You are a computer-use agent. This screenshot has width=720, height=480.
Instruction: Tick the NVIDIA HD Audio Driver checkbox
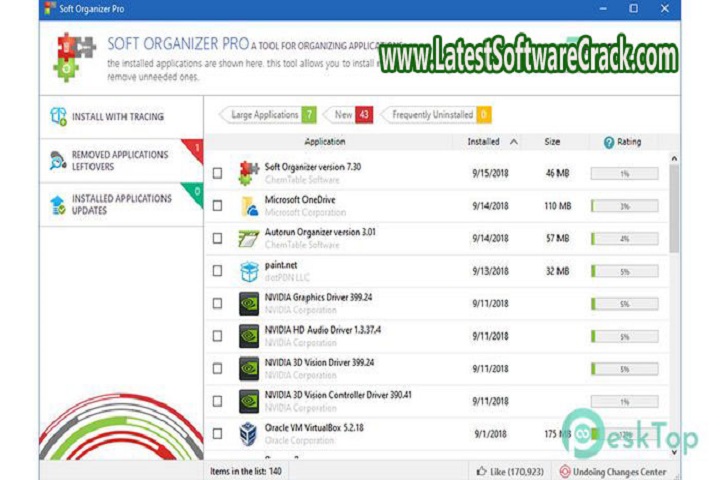point(217,336)
